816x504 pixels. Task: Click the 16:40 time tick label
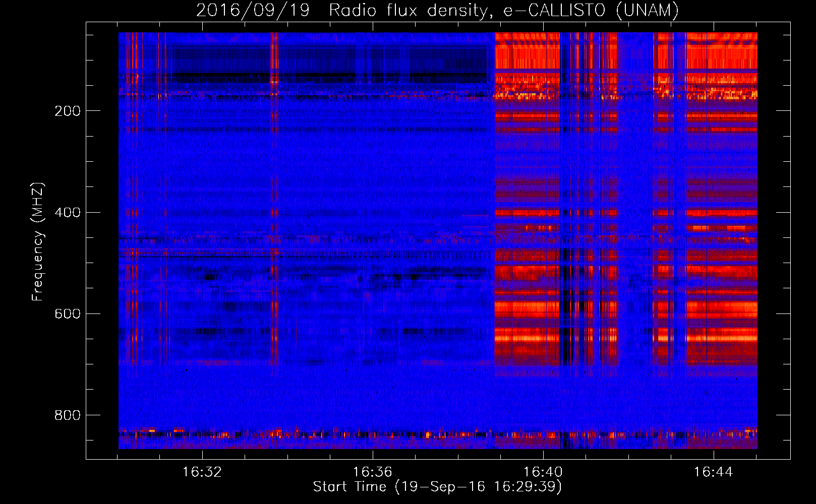[543, 472]
